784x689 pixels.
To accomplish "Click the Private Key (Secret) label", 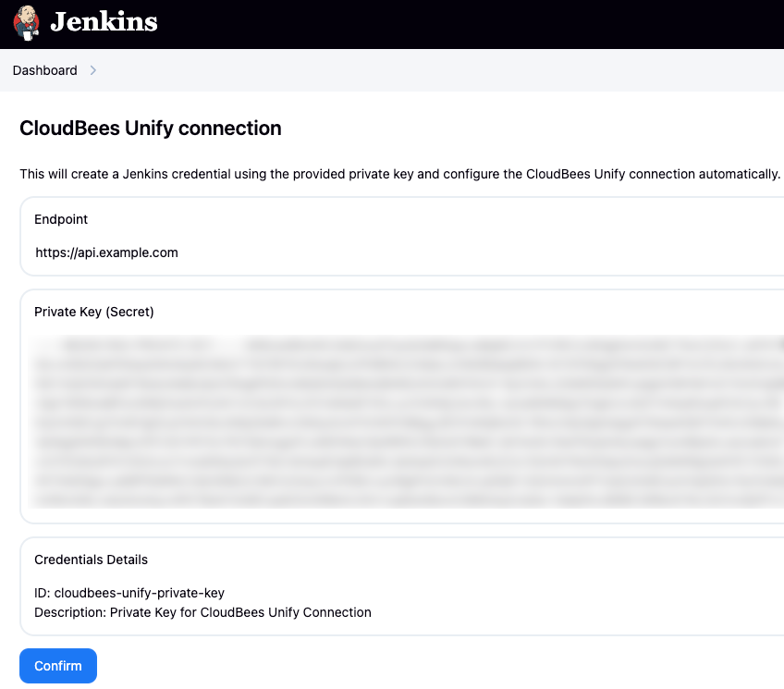I will (93, 312).
